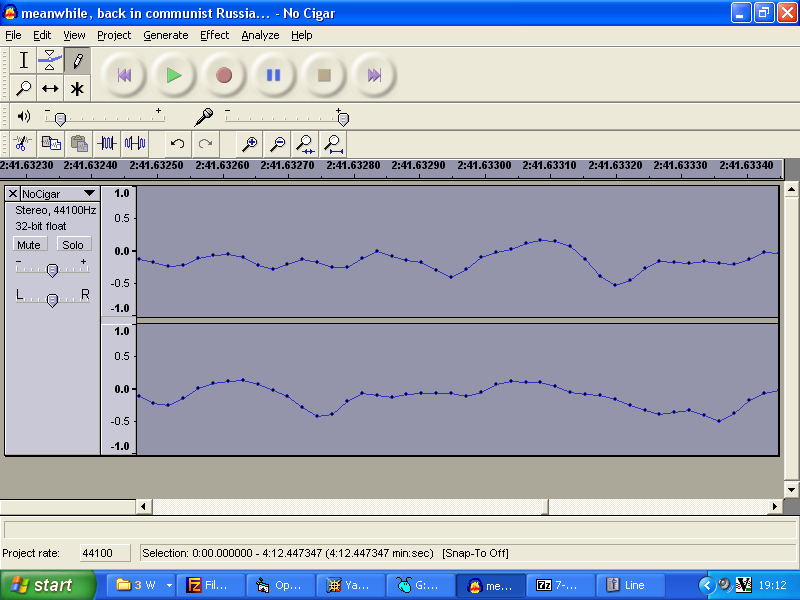
Task: Open the Effect menu
Action: [214, 35]
